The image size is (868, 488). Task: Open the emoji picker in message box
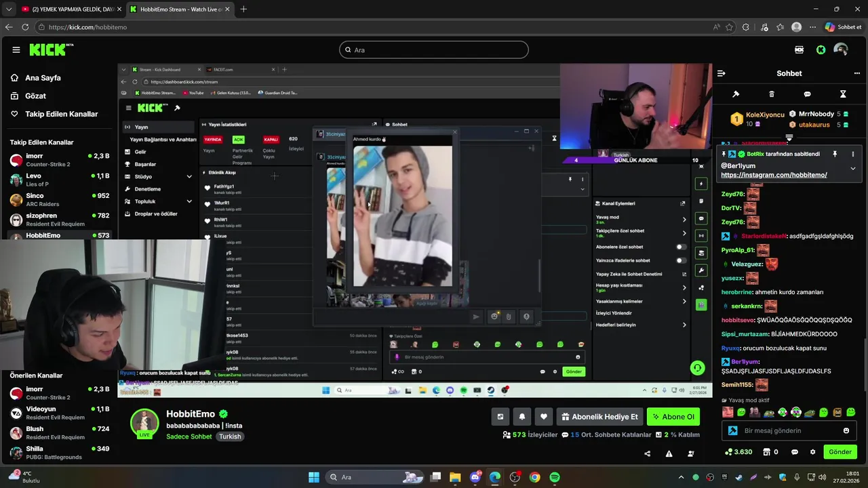846,430
